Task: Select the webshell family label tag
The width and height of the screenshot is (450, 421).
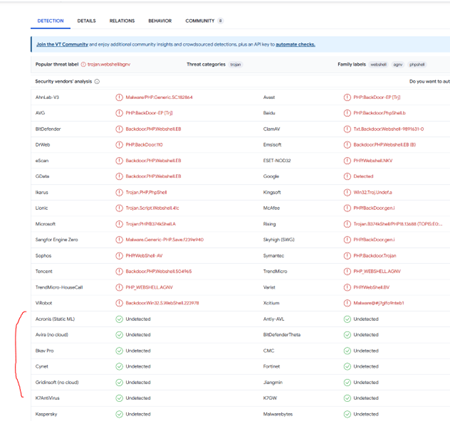Action: point(378,64)
